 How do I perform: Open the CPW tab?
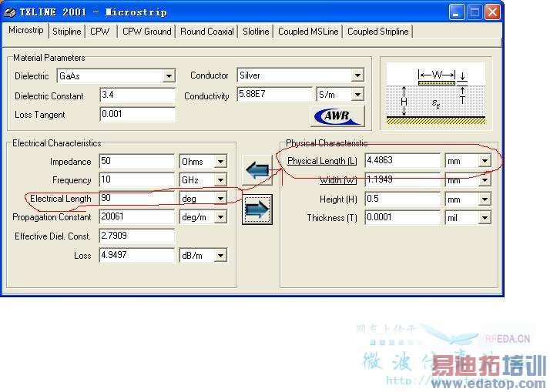click(100, 32)
